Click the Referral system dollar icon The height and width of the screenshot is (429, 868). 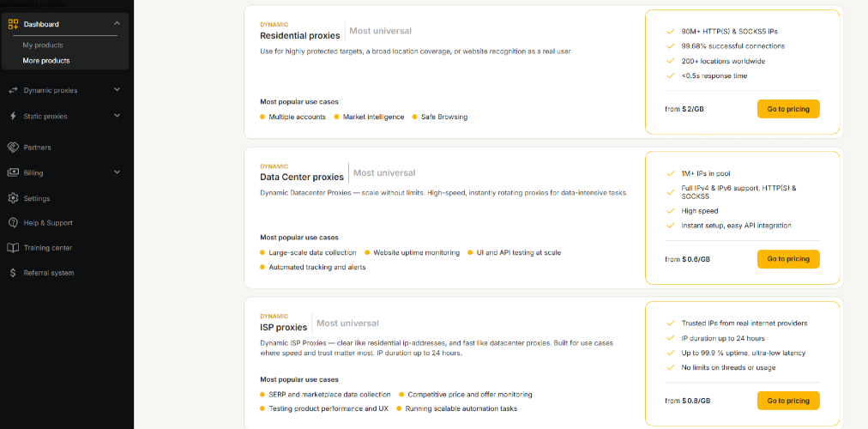(13, 273)
